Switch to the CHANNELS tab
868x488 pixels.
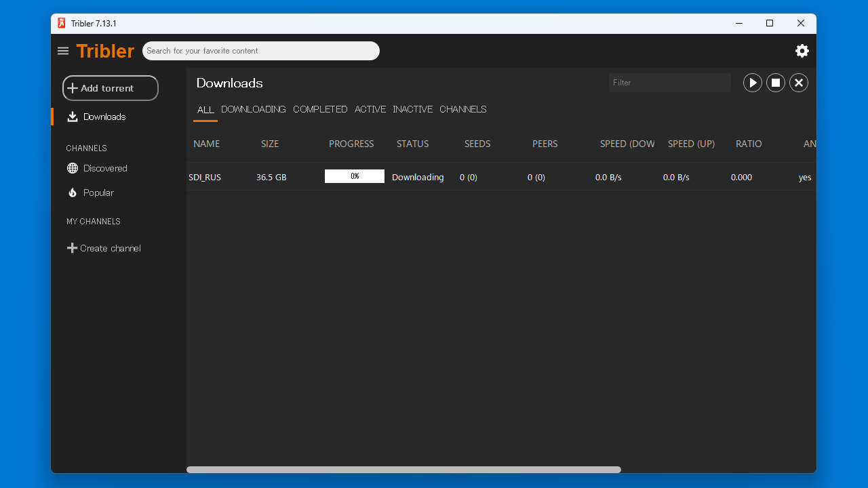click(463, 109)
